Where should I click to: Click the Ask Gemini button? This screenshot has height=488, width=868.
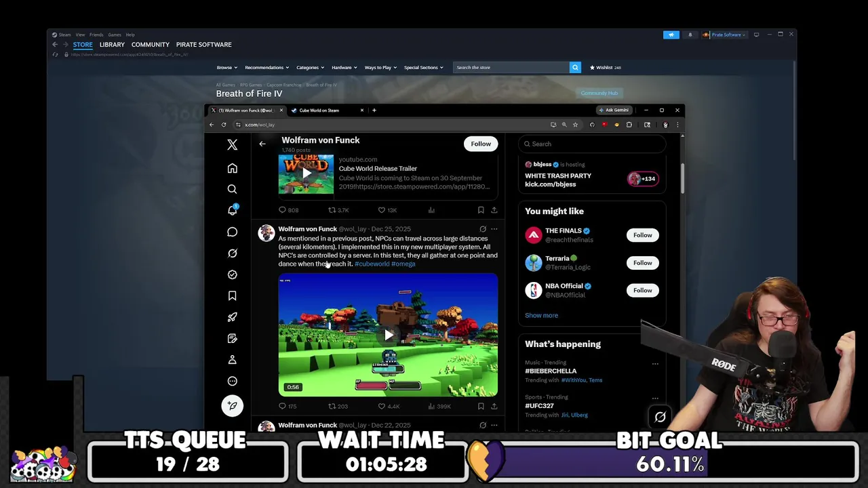tap(614, 110)
